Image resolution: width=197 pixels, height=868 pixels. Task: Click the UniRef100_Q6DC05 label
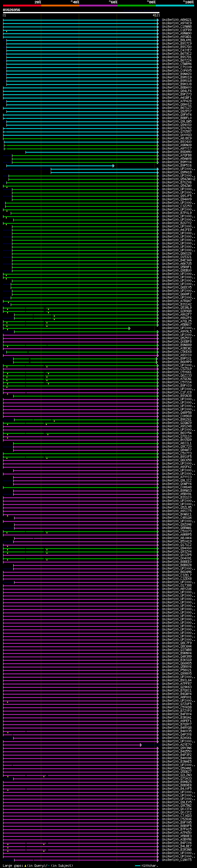click(177, 287)
